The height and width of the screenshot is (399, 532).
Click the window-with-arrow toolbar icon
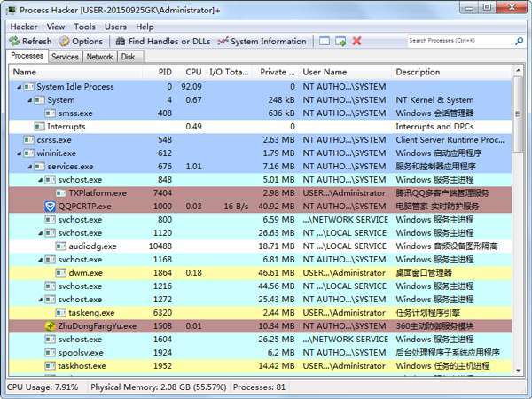340,42
